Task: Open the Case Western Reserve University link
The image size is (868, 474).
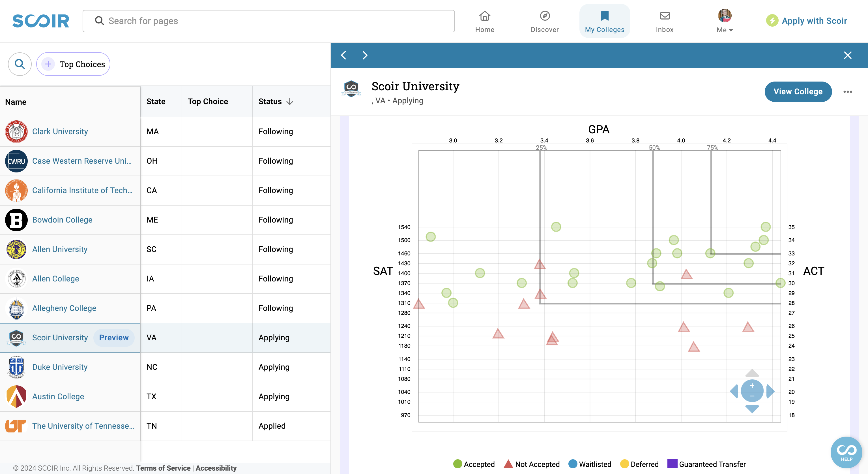Action: coord(82,161)
